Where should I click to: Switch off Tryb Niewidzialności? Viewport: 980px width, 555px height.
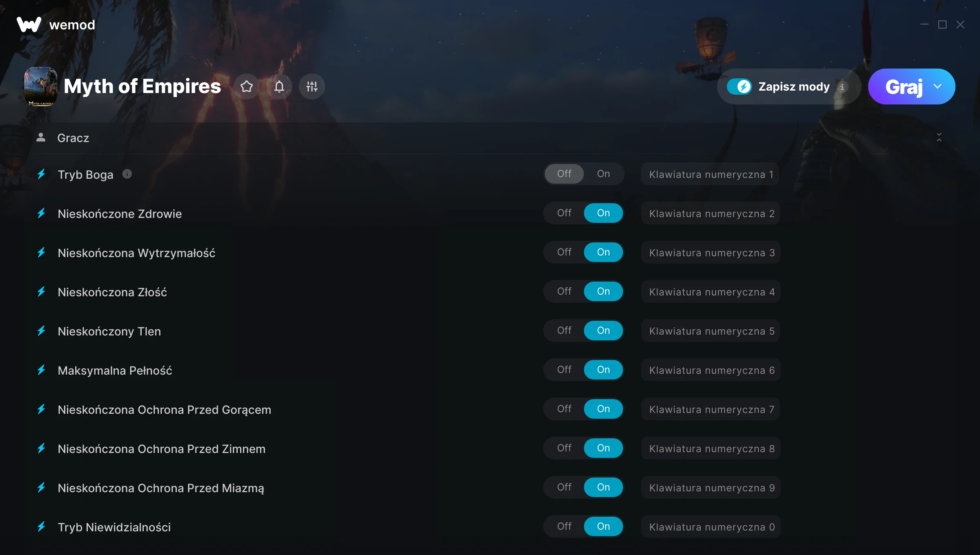tap(564, 526)
